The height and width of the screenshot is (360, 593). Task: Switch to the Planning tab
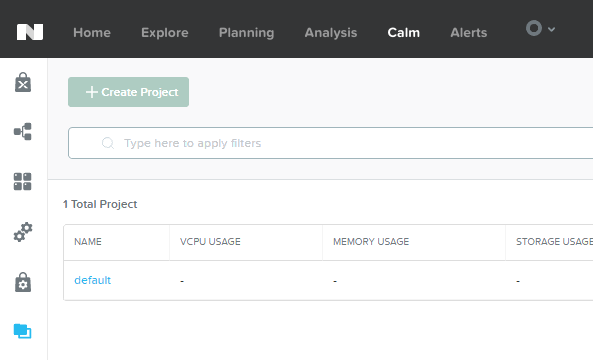click(x=247, y=33)
